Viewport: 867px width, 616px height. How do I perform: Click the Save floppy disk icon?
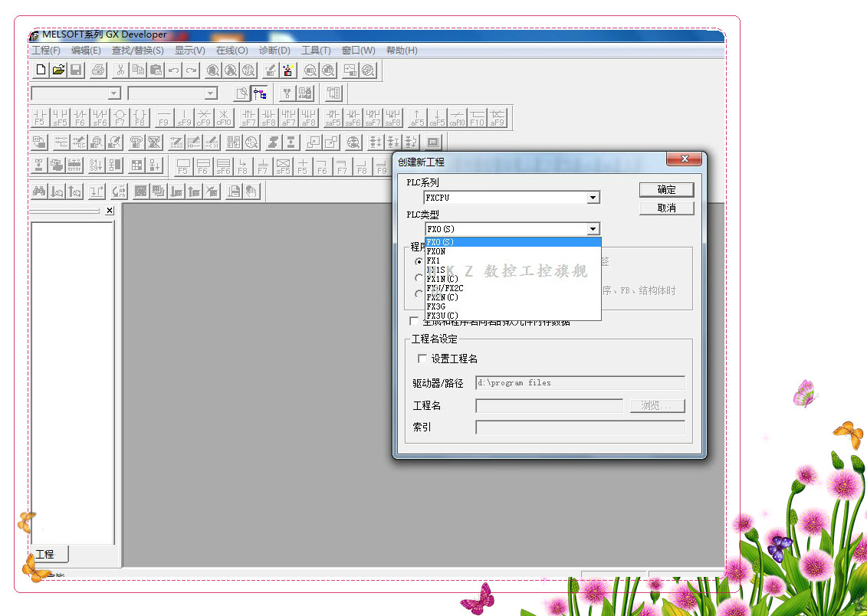point(77,70)
